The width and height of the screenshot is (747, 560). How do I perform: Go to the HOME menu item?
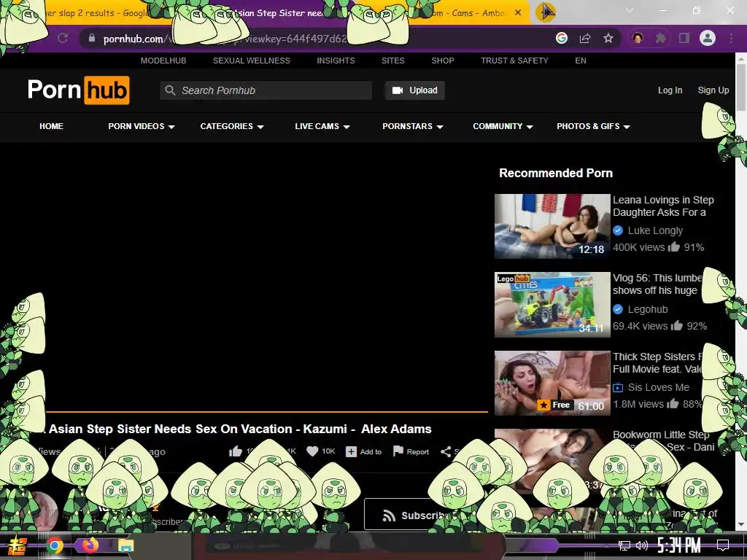point(52,126)
